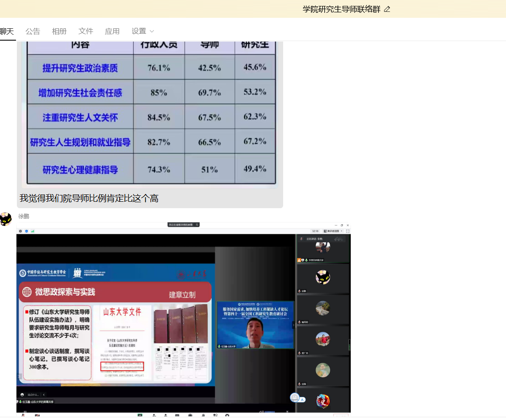
Task: Click the emoji face icon beside 说点什么
Action: (x=22, y=394)
